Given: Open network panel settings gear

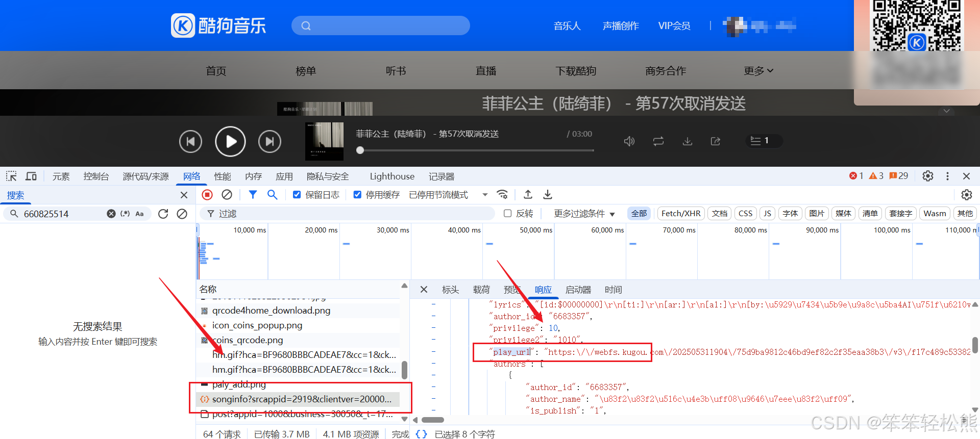Looking at the screenshot, I should 967,194.
